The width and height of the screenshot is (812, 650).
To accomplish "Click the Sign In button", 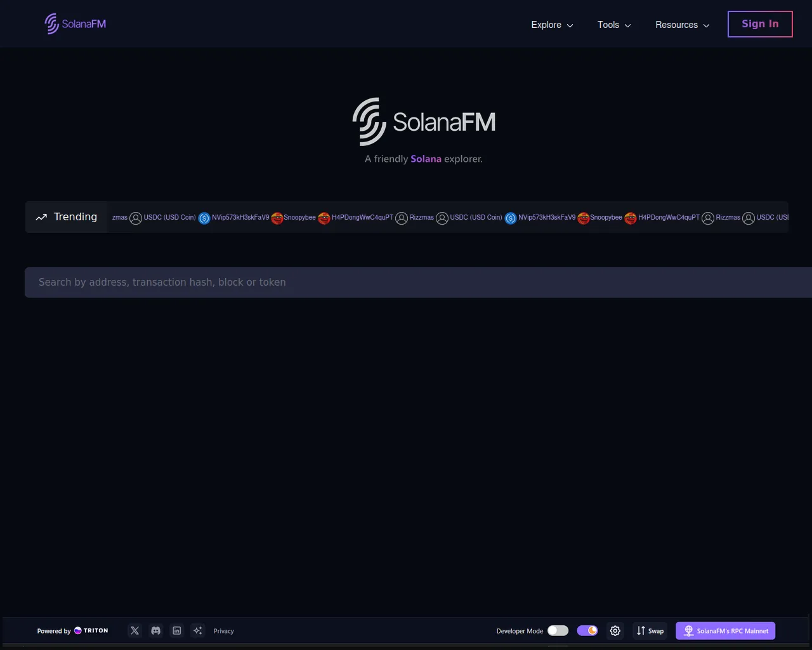I will [760, 24].
